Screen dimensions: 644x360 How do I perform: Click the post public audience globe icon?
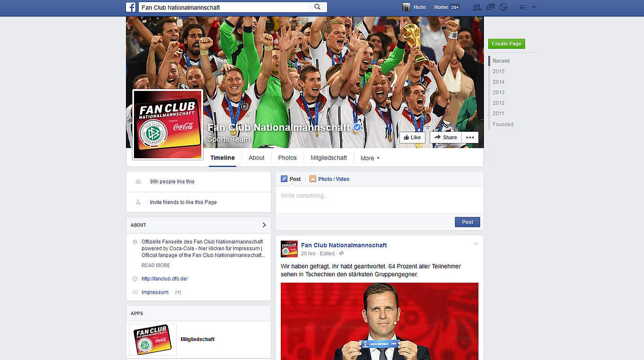click(x=341, y=253)
